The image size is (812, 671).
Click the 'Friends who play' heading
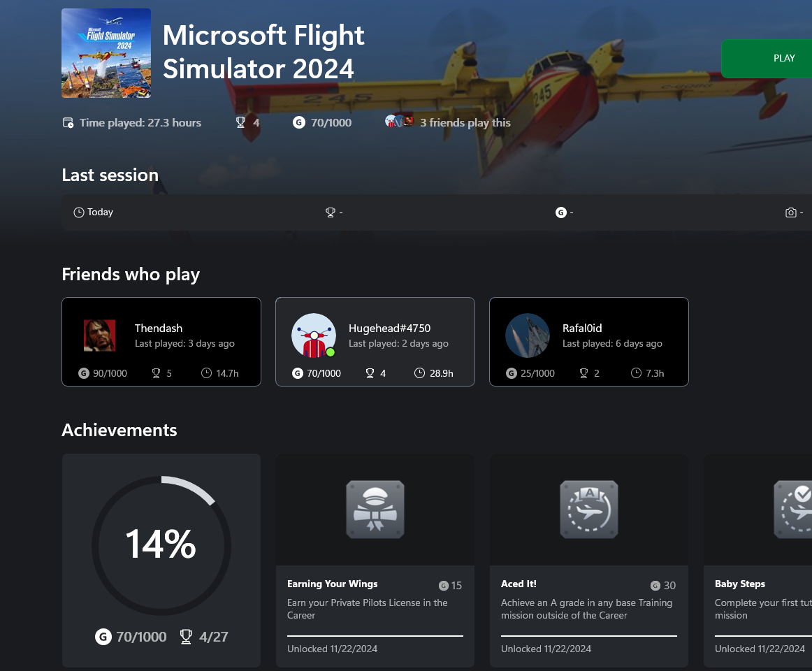(x=131, y=275)
